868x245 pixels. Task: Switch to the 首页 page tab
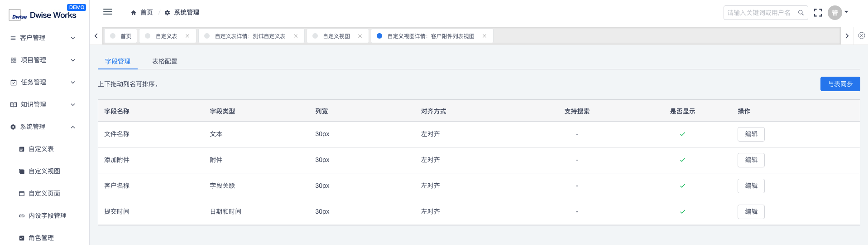121,36
